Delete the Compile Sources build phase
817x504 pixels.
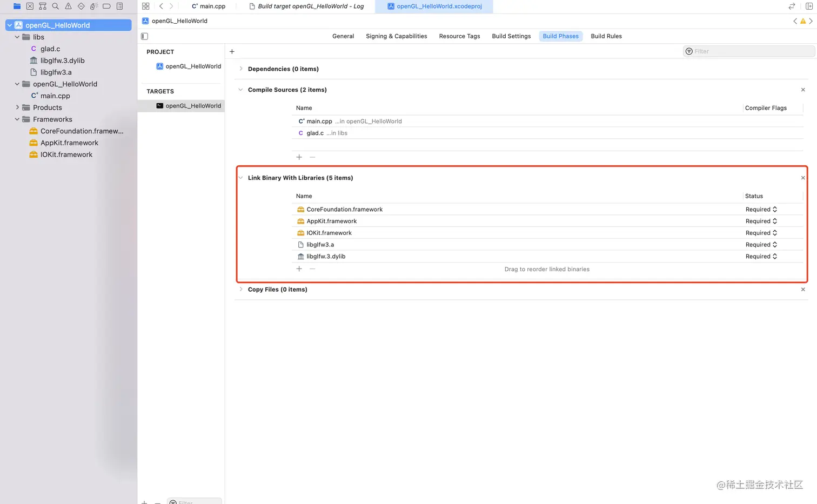click(x=803, y=90)
